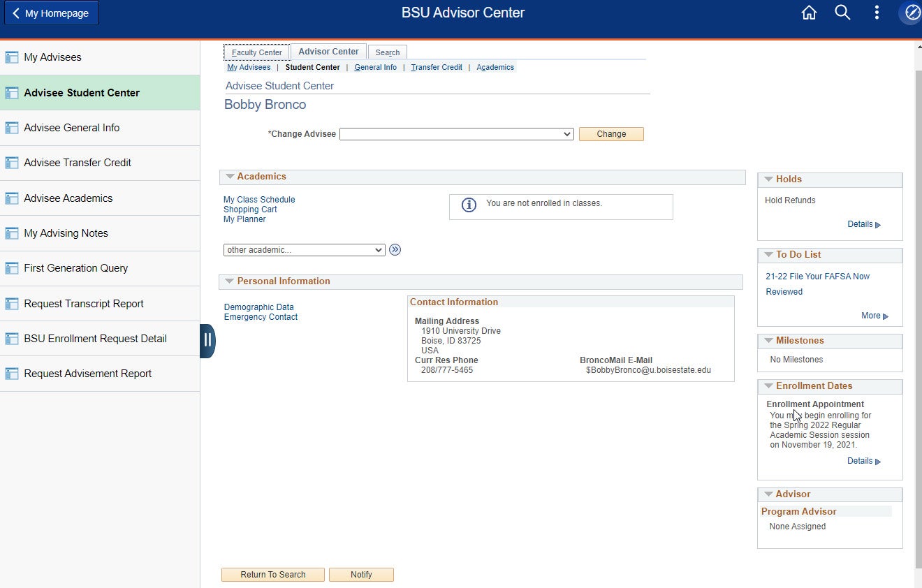Viewport: 922px width, 588px height.
Task: Click the Home icon in header
Action: (809, 13)
